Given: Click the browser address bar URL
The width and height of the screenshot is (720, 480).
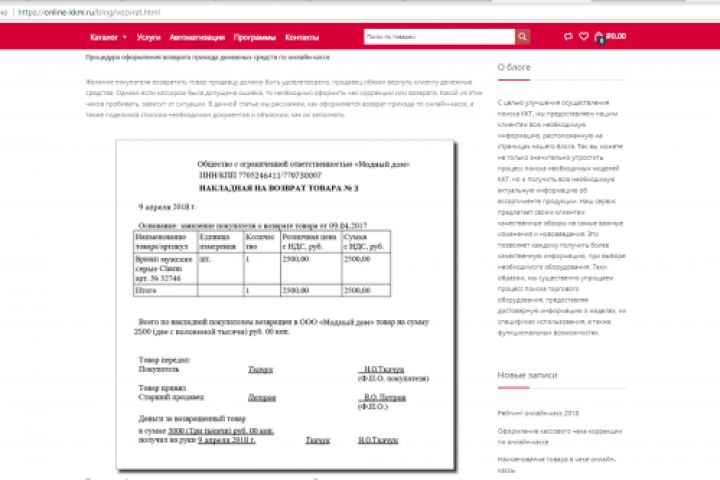Looking at the screenshot, I should [89, 12].
